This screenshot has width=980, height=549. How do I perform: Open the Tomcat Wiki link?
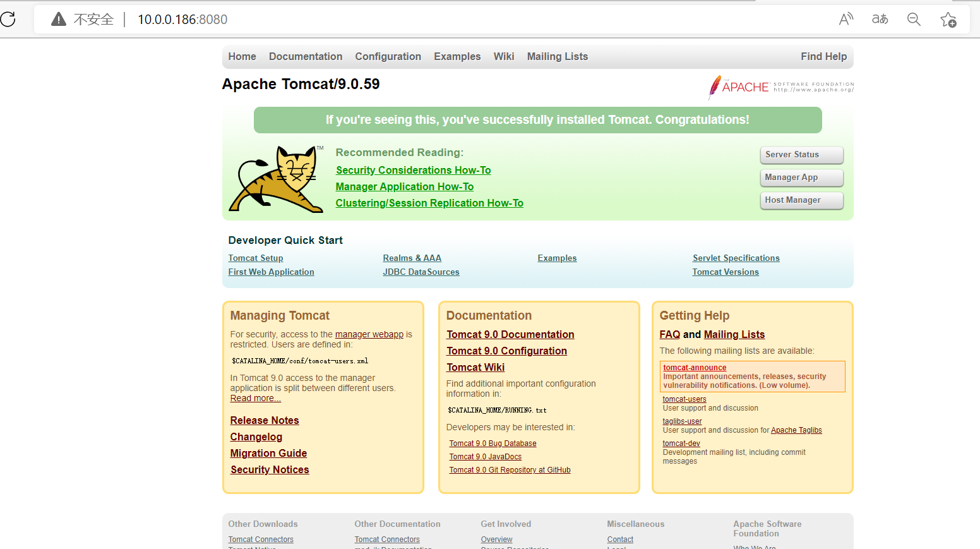(x=475, y=367)
